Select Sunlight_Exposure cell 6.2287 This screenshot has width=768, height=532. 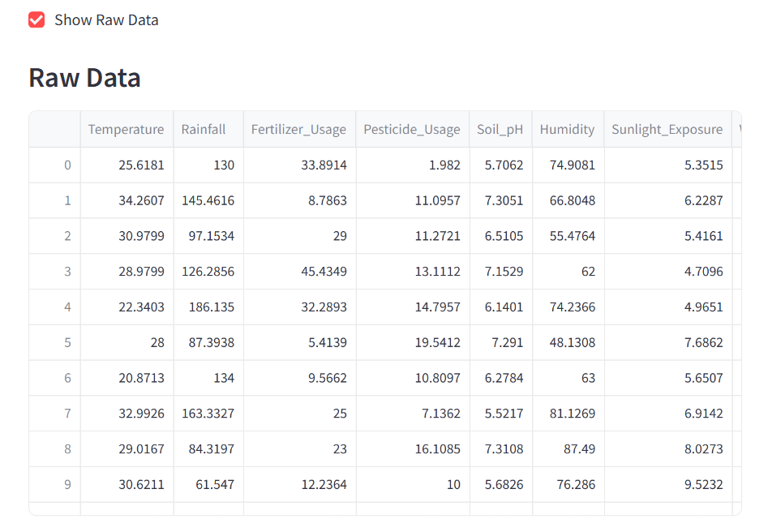(x=668, y=200)
